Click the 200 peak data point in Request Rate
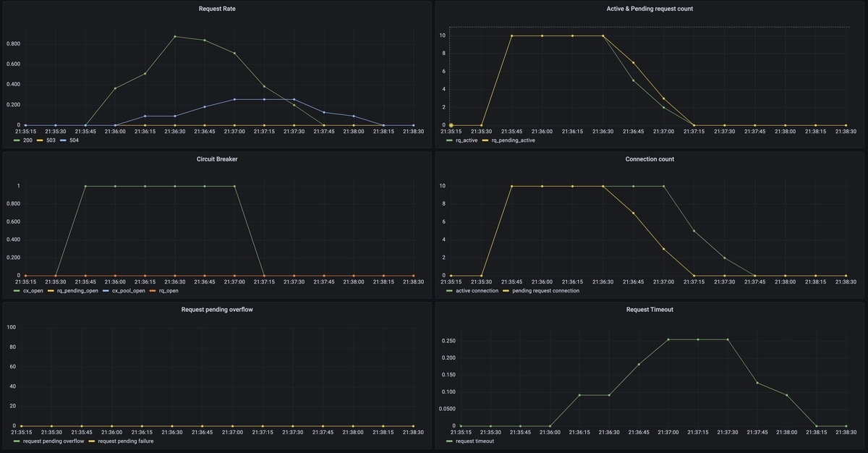 pos(175,36)
